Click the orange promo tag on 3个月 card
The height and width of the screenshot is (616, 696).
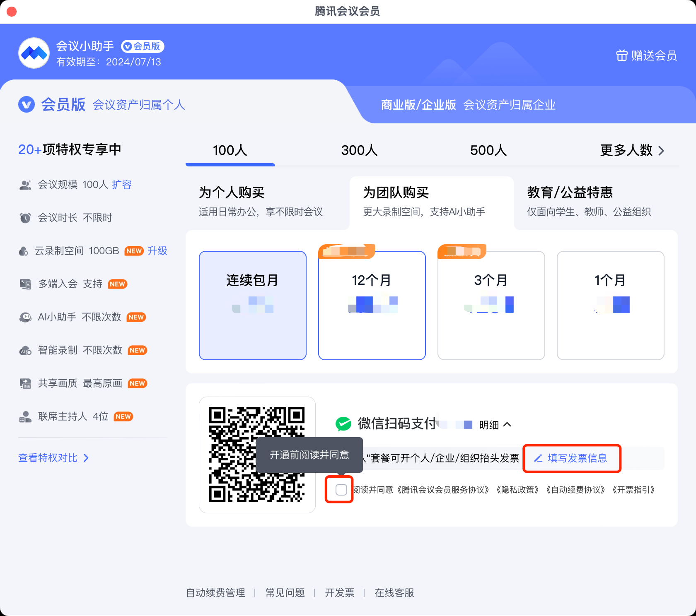462,251
